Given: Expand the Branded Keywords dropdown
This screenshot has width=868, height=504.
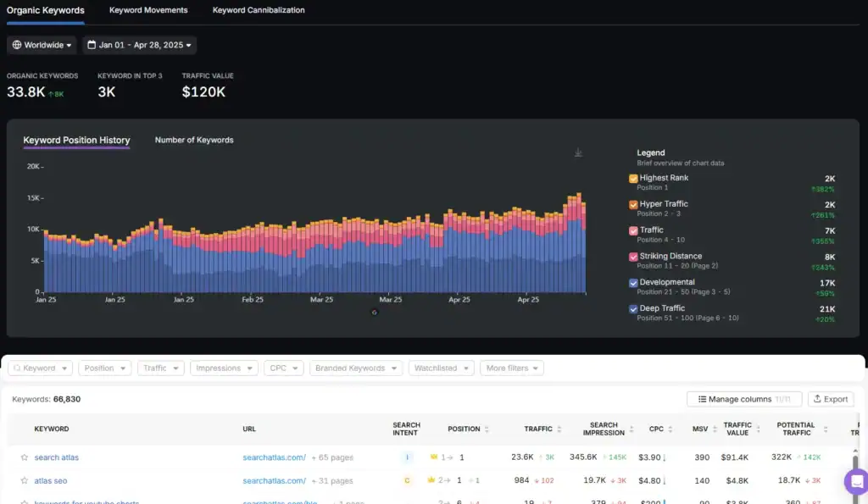Looking at the screenshot, I should point(356,368).
